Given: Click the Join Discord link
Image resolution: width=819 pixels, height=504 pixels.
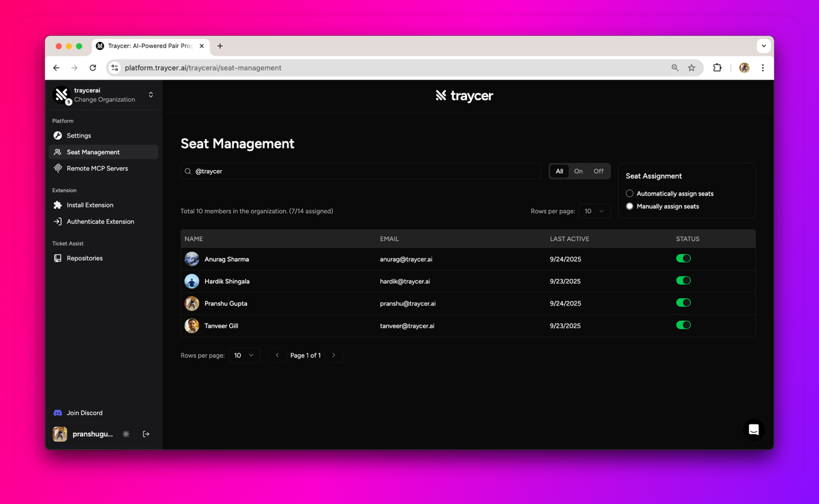Looking at the screenshot, I should (84, 413).
